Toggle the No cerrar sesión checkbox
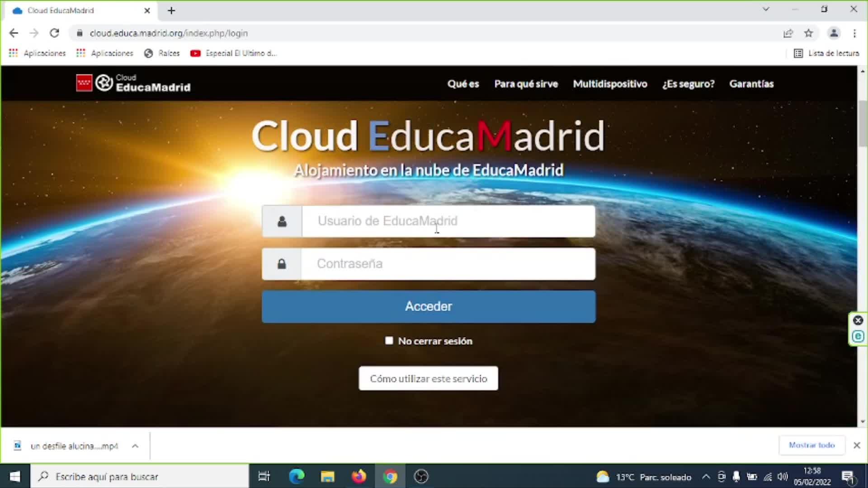This screenshot has width=868, height=488. tap(389, 341)
